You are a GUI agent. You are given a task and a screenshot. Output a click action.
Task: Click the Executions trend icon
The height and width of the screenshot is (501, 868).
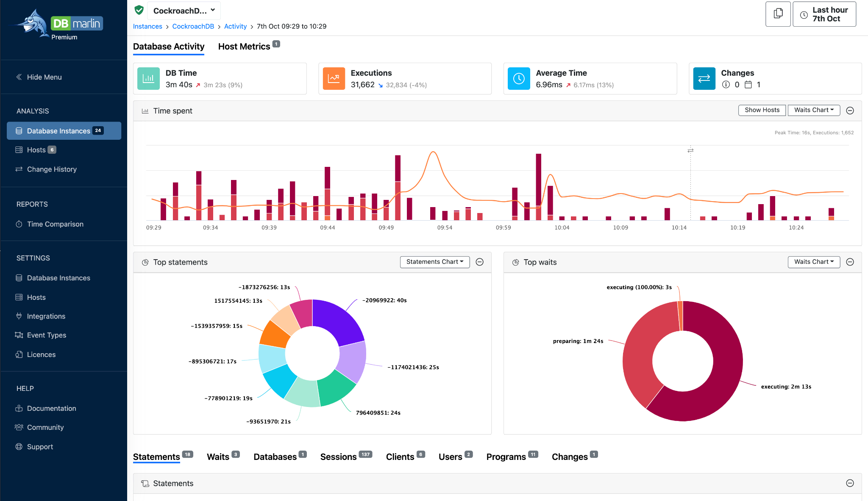tap(334, 79)
